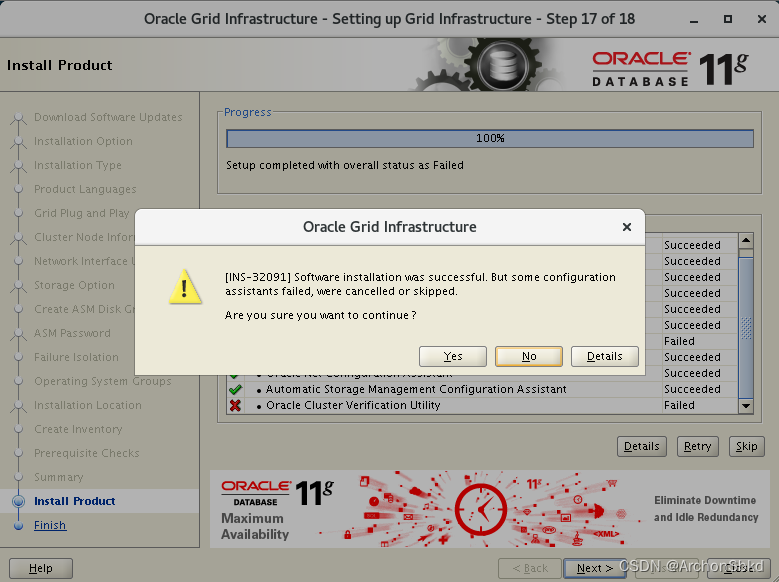Click the red X failed icon for Cluster Verification
779x582 pixels.
[x=235, y=405]
